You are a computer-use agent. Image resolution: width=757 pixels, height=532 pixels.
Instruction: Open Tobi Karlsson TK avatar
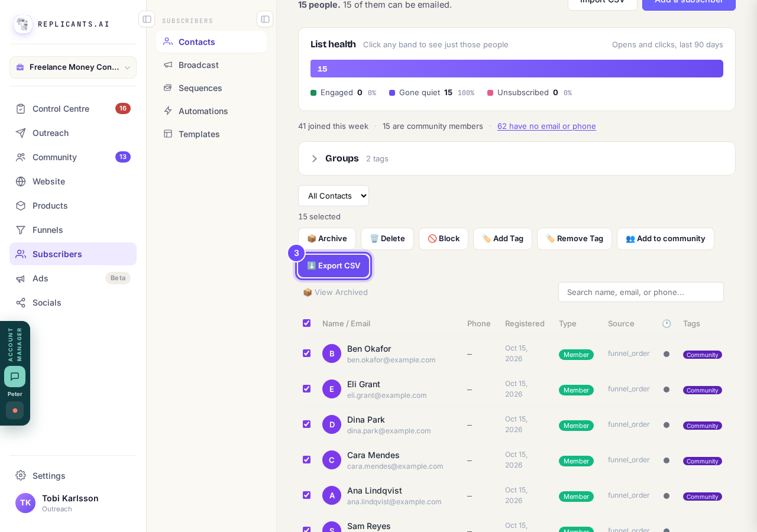tap(25, 503)
